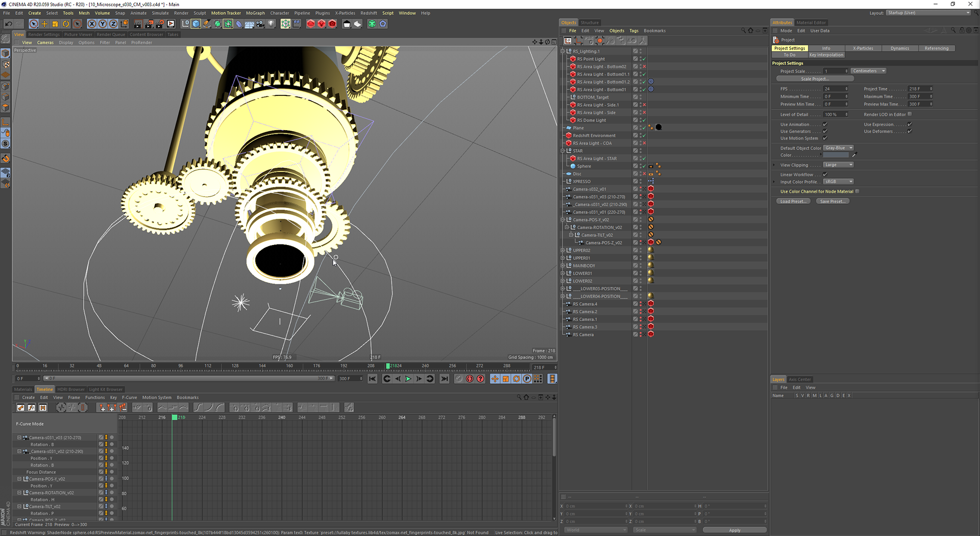Open the Centimeters unit dropdown

(868, 71)
